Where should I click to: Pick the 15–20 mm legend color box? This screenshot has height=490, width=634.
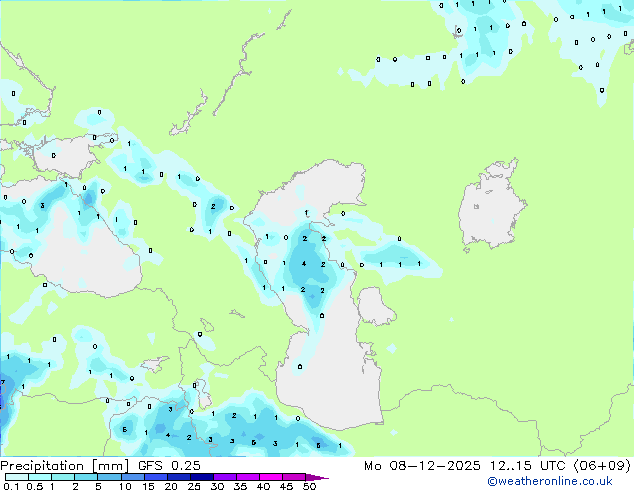156,477
